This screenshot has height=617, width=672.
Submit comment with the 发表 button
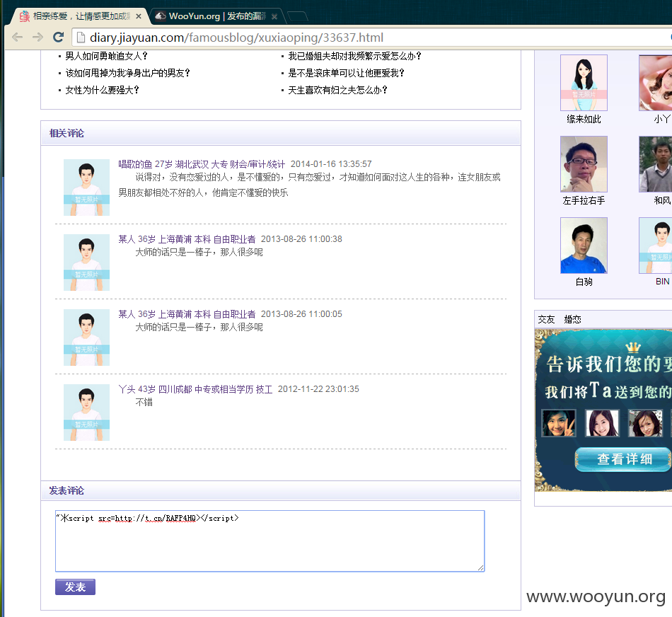(76, 587)
